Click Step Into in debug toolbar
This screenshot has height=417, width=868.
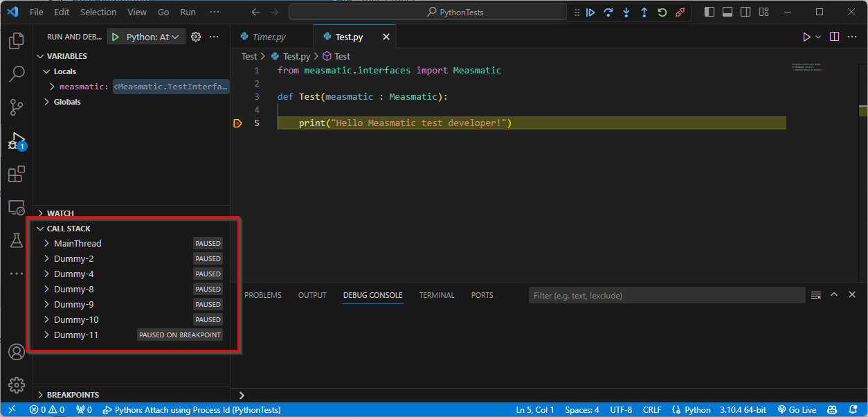click(x=626, y=12)
